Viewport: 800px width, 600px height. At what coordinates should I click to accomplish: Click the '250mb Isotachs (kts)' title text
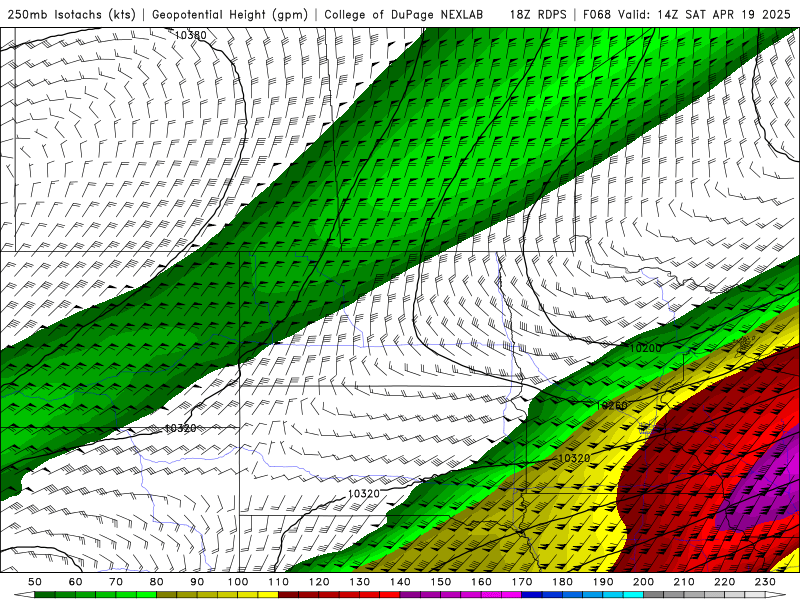click(x=71, y=14)
